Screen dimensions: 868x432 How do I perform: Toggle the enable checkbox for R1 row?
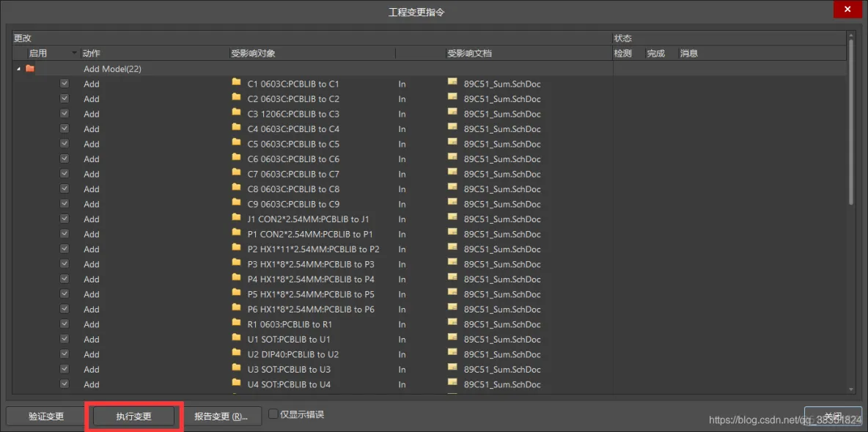coord(65,323)
